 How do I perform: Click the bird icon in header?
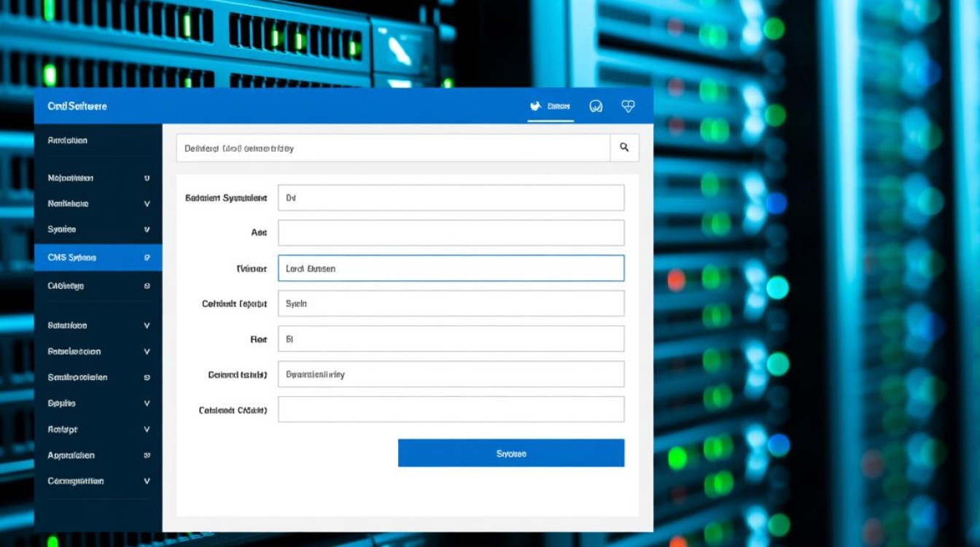[535, 106]
